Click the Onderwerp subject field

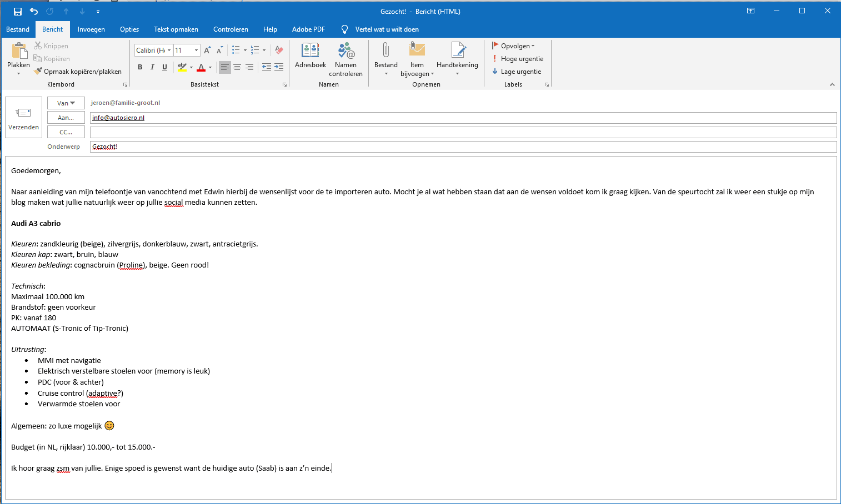pyautogui.click(x=463, y=147)
